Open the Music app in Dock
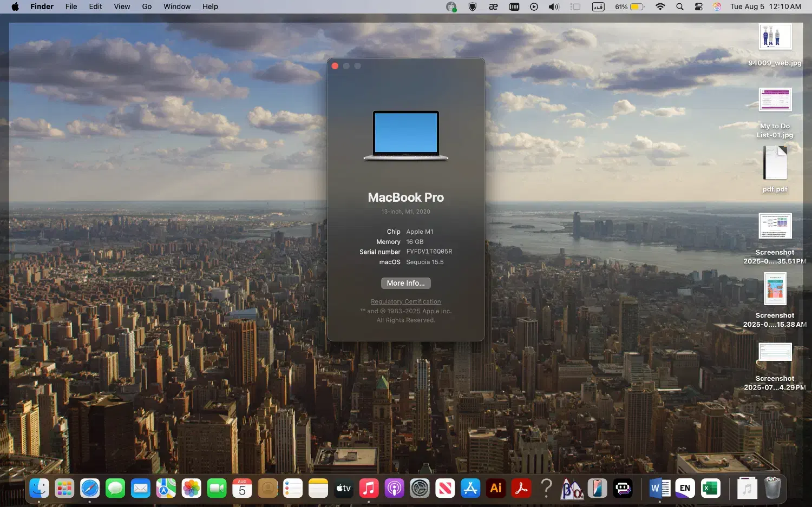The height and width of the screenshot is (507, 812). (x=369, y=489)
